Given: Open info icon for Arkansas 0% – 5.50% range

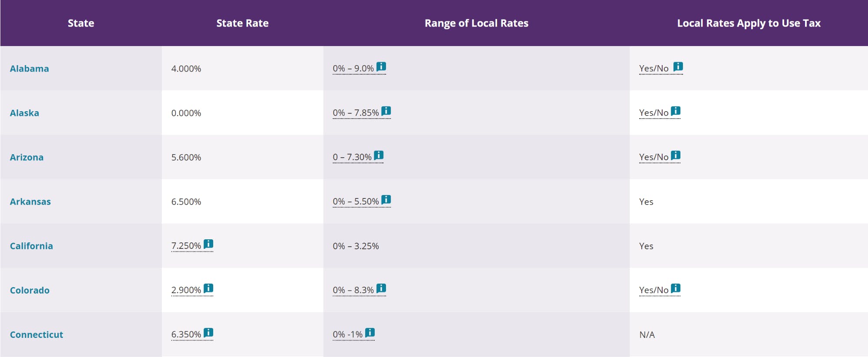Looking at the screenshot, I should click(x=386, y=199).
